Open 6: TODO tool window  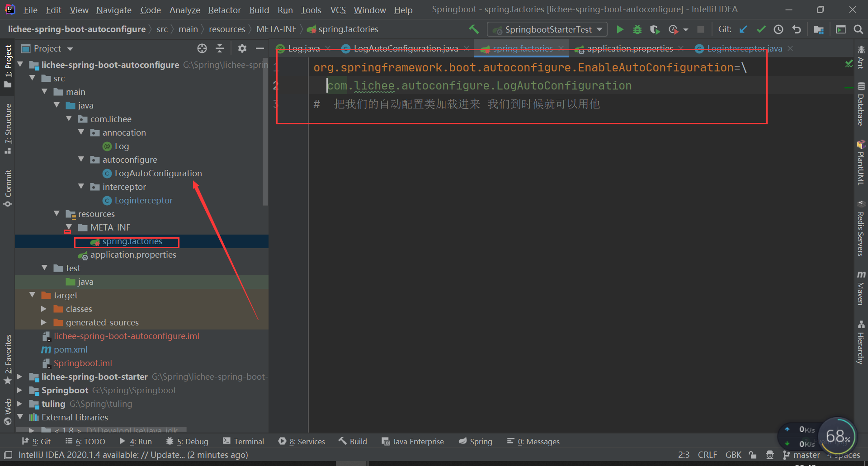85,442
